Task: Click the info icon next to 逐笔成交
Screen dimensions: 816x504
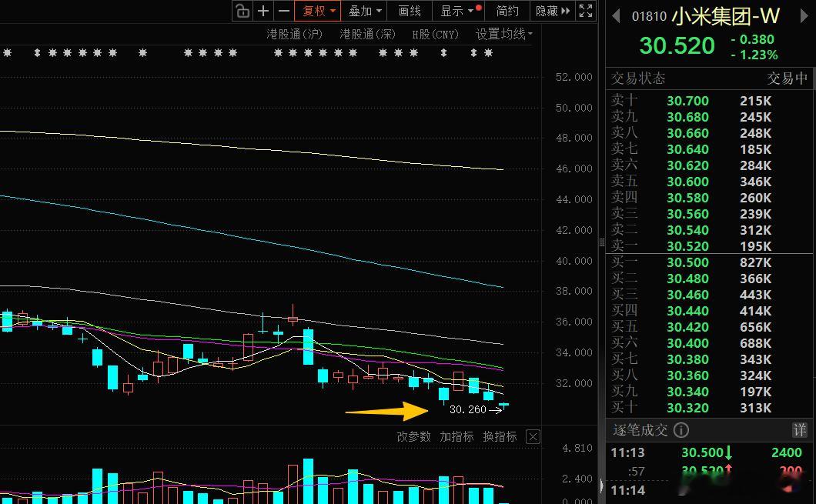Action: pyautogui.click(x=681, y=430)
